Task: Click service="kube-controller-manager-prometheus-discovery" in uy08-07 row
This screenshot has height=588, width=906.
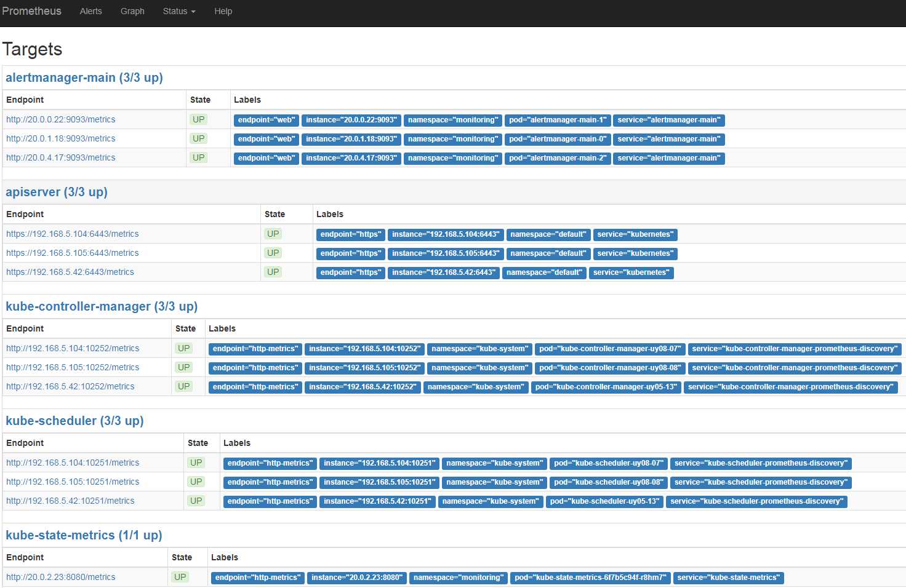Action: (795, 349)
